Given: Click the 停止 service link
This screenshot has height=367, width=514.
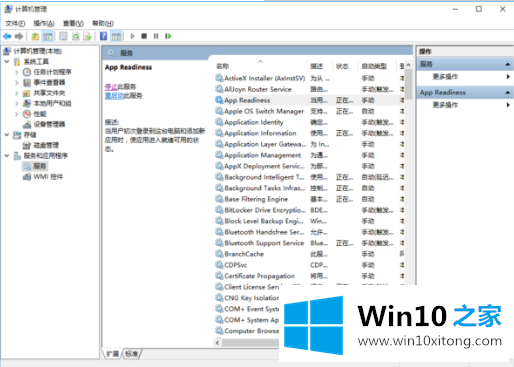Looking at the screenshot, I should (111, 87).
